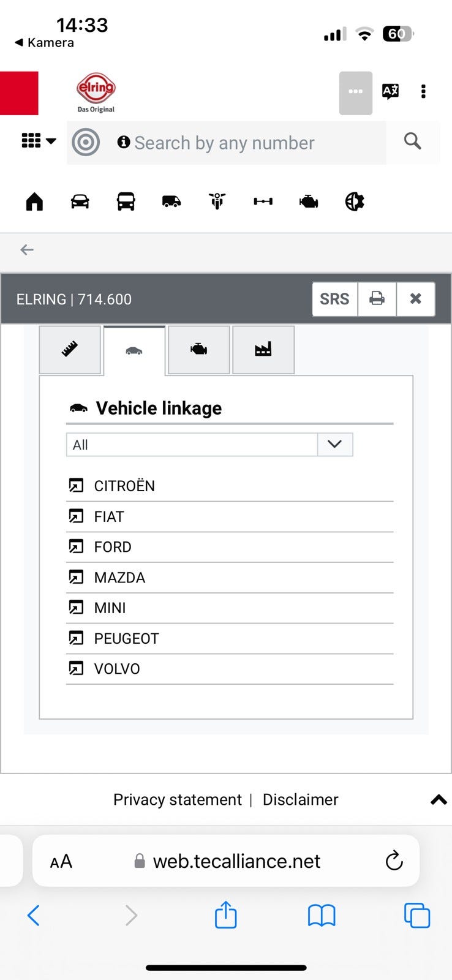Image resolution: width=452 pixels, height=980 pixels.
Task: Select the bus vehicle category icon
Action: [x=126, y=202]
